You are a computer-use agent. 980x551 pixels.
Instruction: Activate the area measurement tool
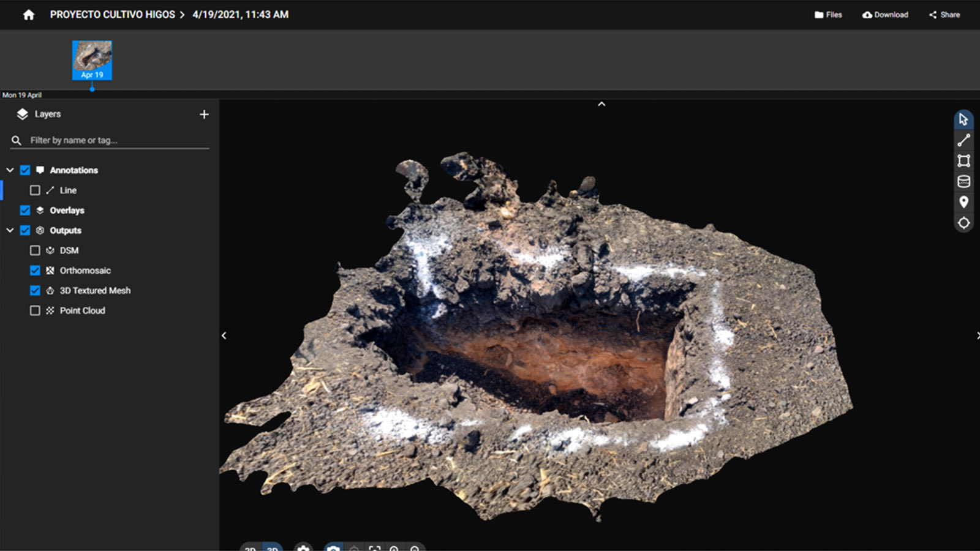point(963,160)
